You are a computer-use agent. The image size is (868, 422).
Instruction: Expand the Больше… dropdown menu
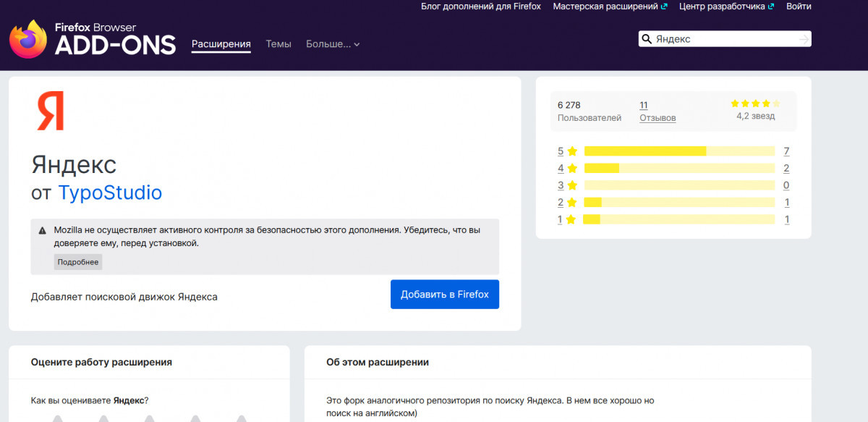[x=333, y=44]
